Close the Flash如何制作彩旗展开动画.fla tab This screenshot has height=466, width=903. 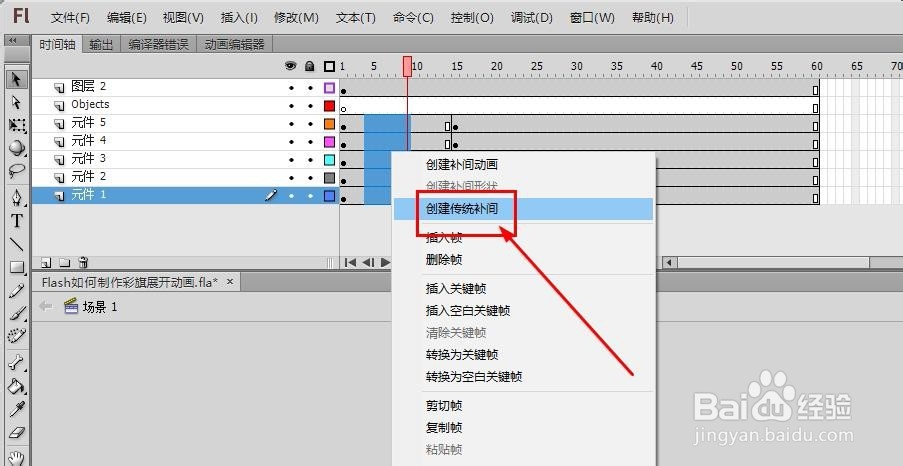point(230,282)
